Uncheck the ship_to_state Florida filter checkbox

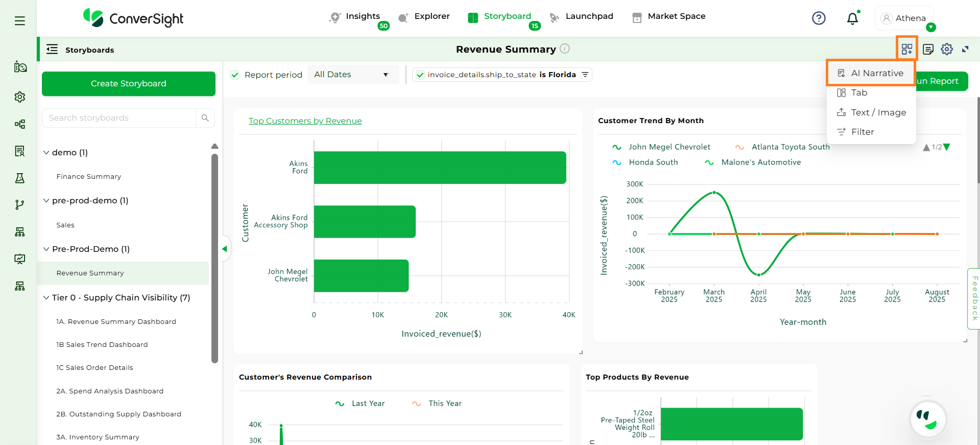[x=420, y=75]
